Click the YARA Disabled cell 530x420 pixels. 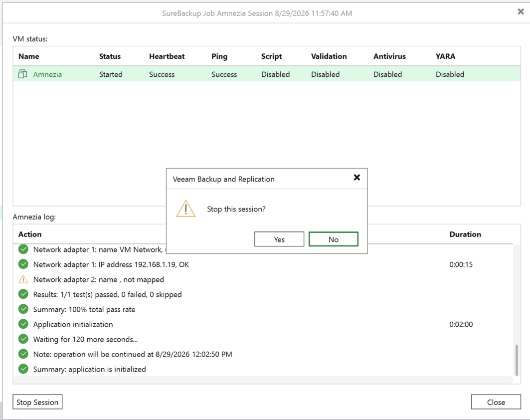(450, 74)
